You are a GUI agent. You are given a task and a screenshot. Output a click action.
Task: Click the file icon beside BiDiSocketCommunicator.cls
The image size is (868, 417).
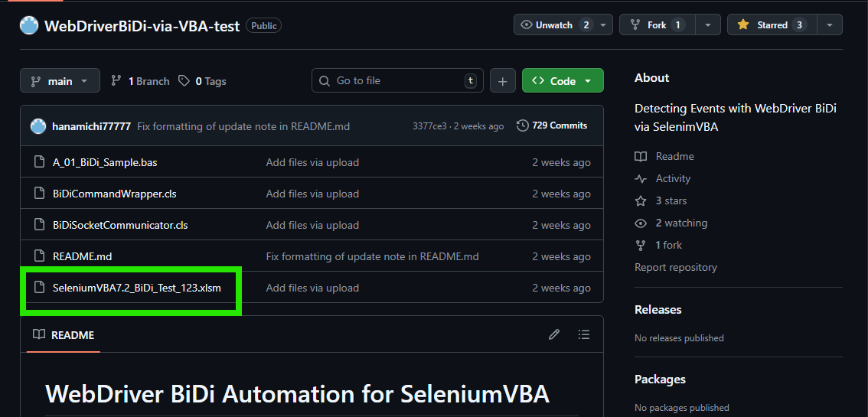click(39, 225)
